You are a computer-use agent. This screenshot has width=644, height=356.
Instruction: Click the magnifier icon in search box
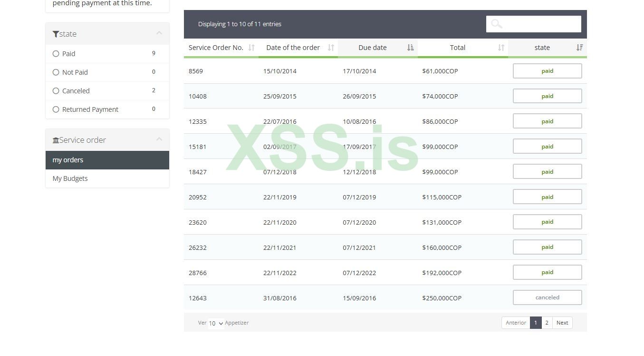click(497, 24)
